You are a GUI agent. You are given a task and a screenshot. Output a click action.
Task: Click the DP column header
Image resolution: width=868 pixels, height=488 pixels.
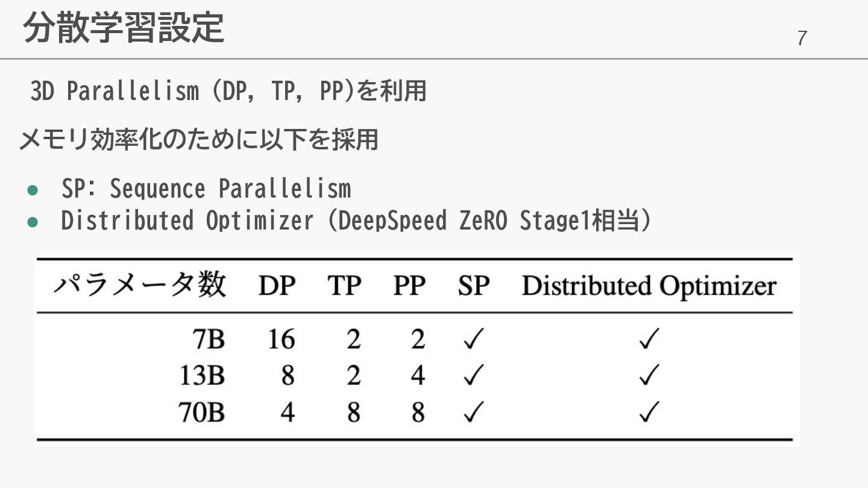tap(277, 286)
